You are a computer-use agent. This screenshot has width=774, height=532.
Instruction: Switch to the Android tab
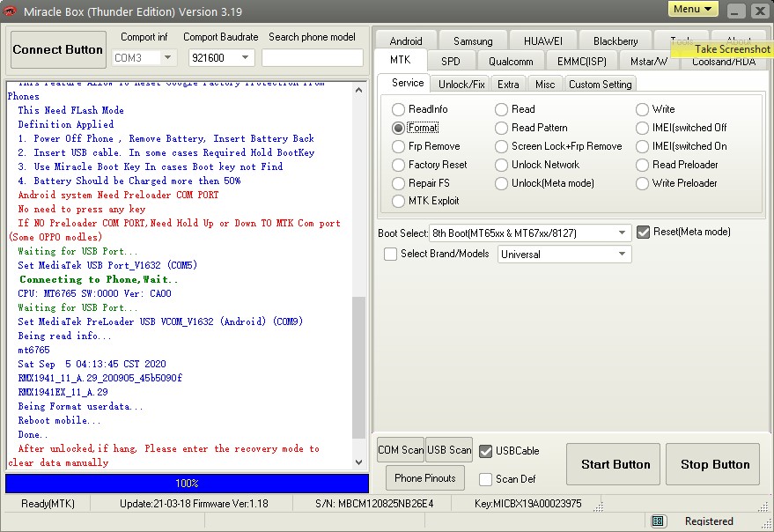(x=406, y=41)
